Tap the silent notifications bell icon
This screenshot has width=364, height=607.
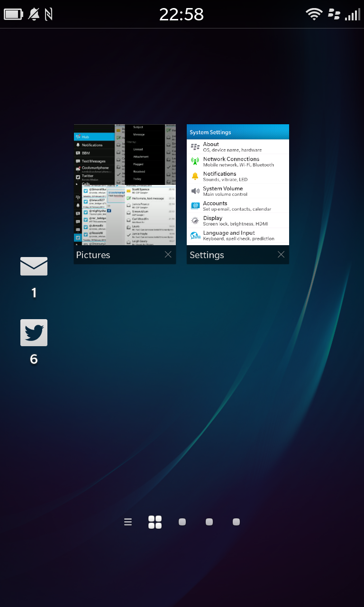(x=34, y=14)
